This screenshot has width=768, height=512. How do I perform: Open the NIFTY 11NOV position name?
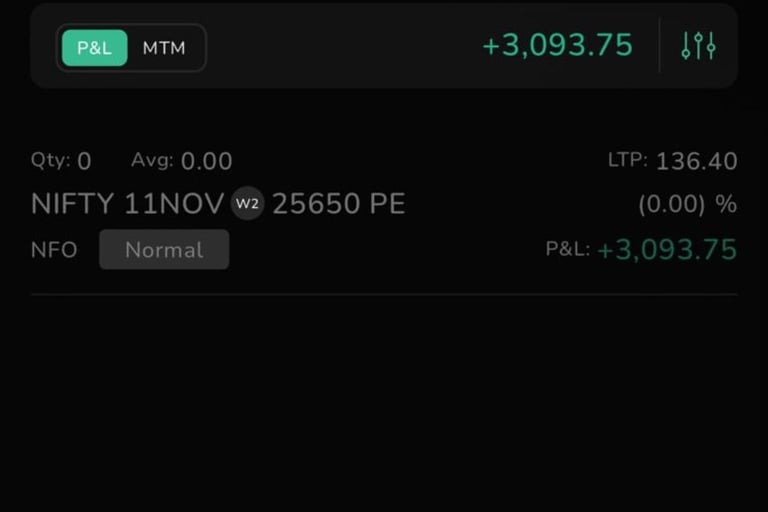pyautogui.click(x=127, y=204)
